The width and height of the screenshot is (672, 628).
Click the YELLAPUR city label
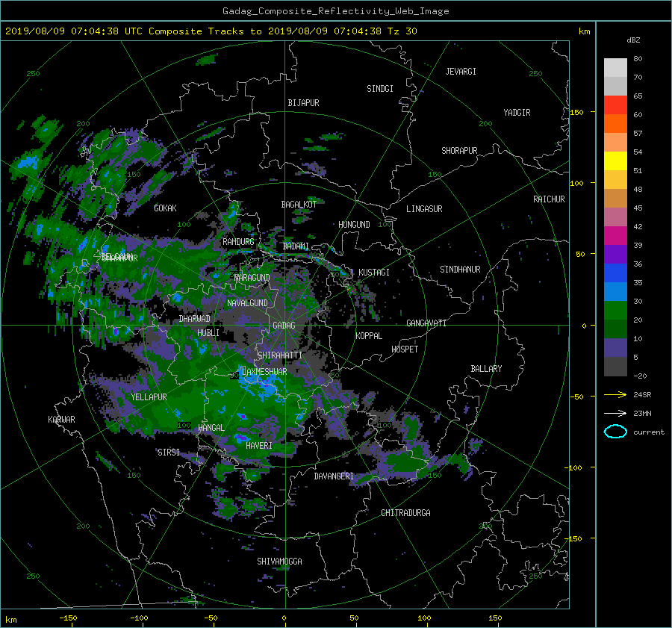(x=149, y=397)
